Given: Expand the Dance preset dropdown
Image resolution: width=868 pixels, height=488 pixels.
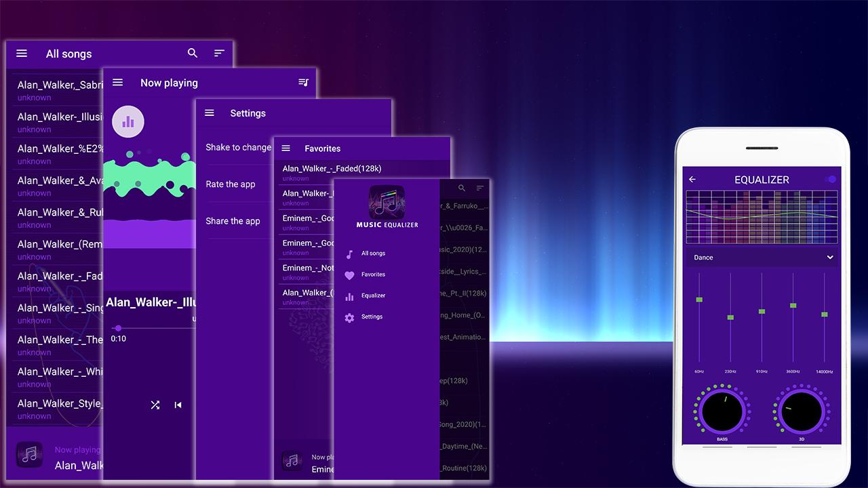Looking at the screenshot, I should [762, 258].
